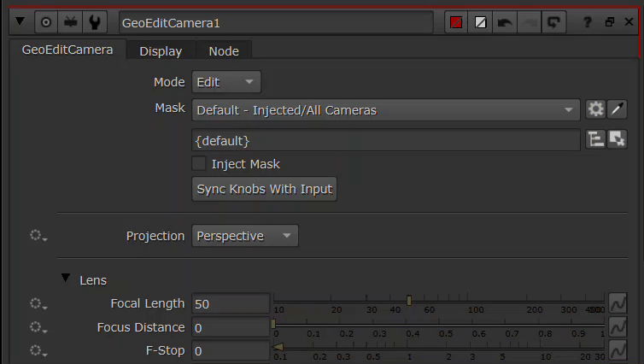
Task: Click the center node in graph icon
Action: pos(46,22)
